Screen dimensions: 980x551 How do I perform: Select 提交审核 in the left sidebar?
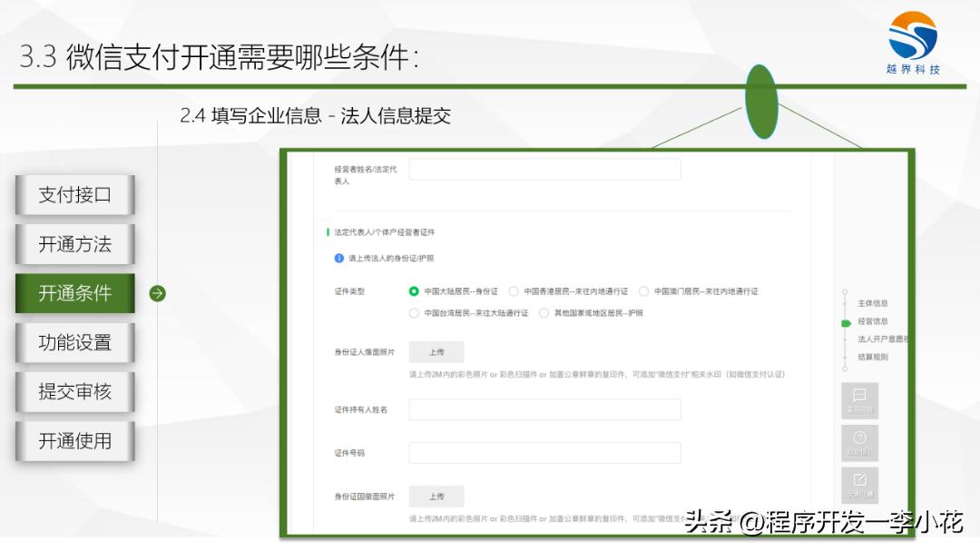pyautogui.click(x=74, y=391)
